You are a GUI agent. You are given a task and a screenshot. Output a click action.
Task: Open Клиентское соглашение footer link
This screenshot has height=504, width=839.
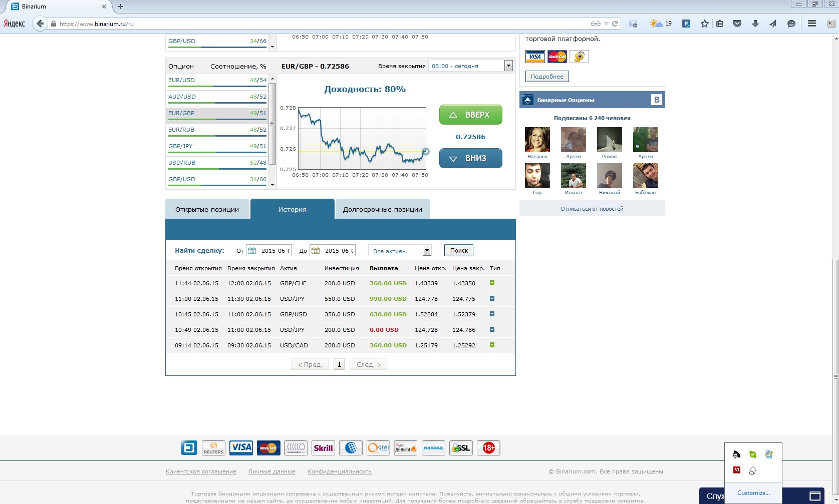[201, 471]
